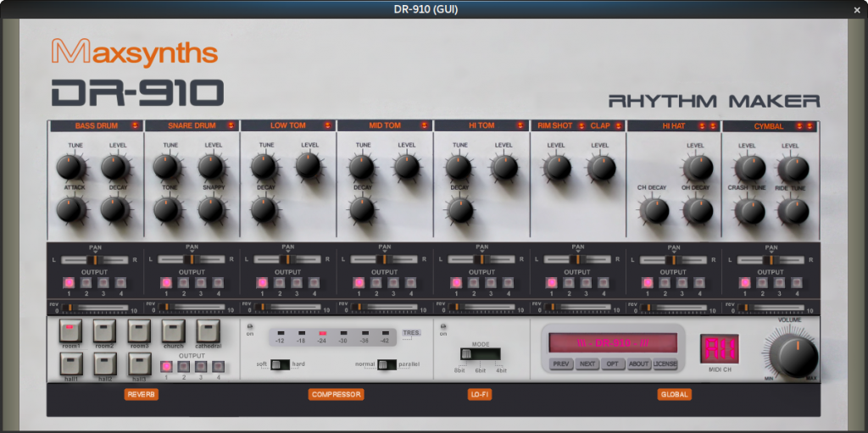
Task: Open the REVERB section label
Action: [142, 395]
